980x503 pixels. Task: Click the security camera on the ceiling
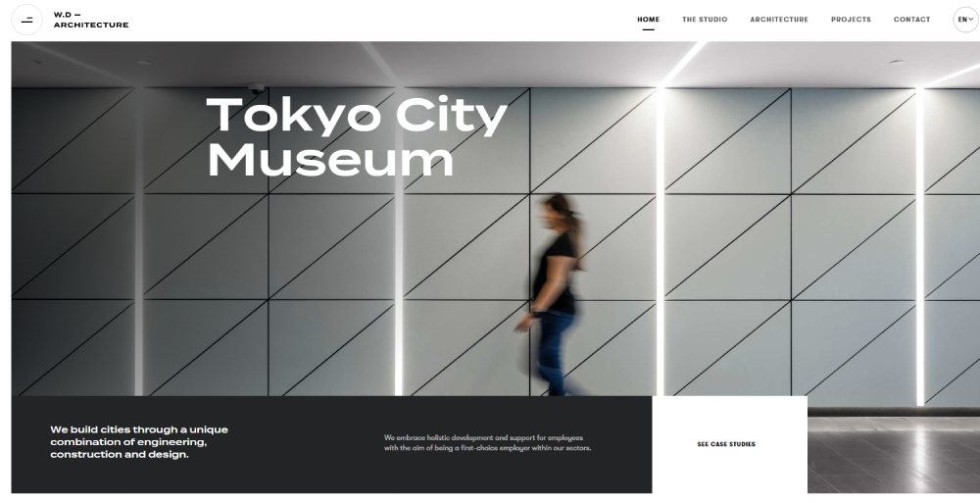click(x=257, y=88)
